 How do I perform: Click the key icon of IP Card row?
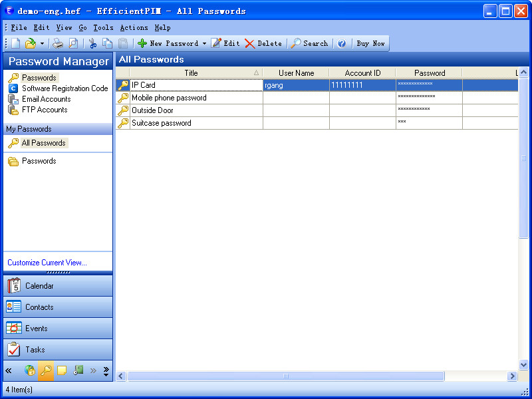coord(123,85)
